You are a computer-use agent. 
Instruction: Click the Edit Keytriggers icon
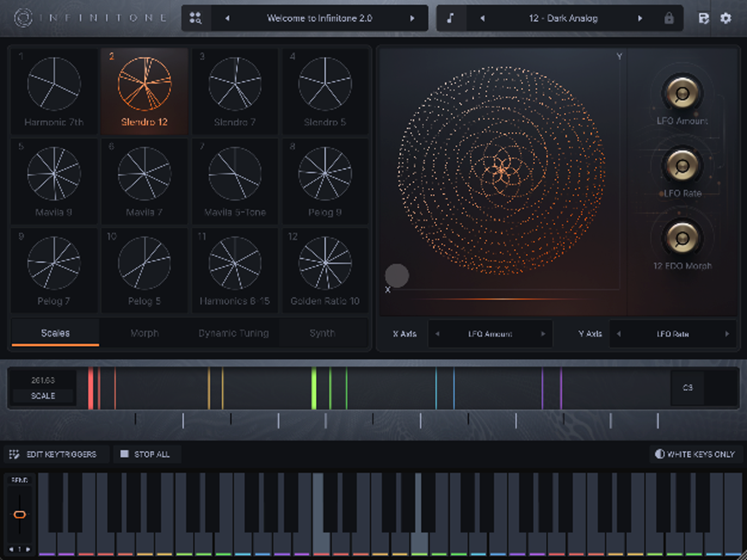tap(14, 454)
